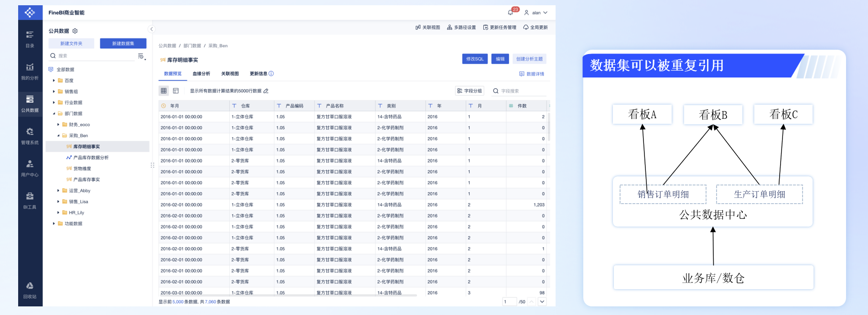Screen dimensions: 868x315
Task: Open BI工具 in the sidebar
Action: coord(30,200)
